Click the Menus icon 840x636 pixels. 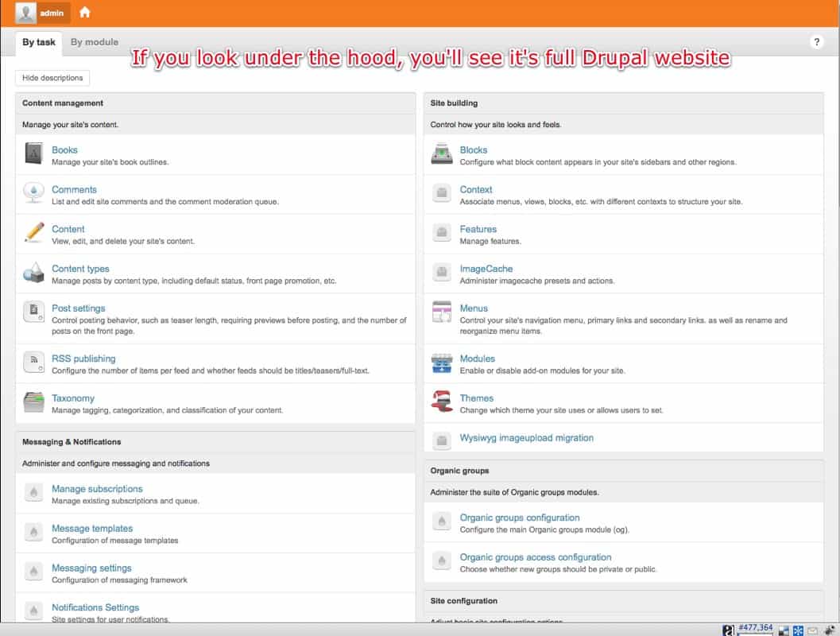[442, 312]
